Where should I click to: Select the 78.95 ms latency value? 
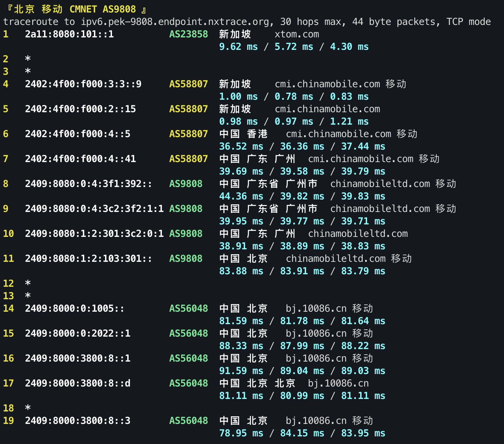(241, 433)
